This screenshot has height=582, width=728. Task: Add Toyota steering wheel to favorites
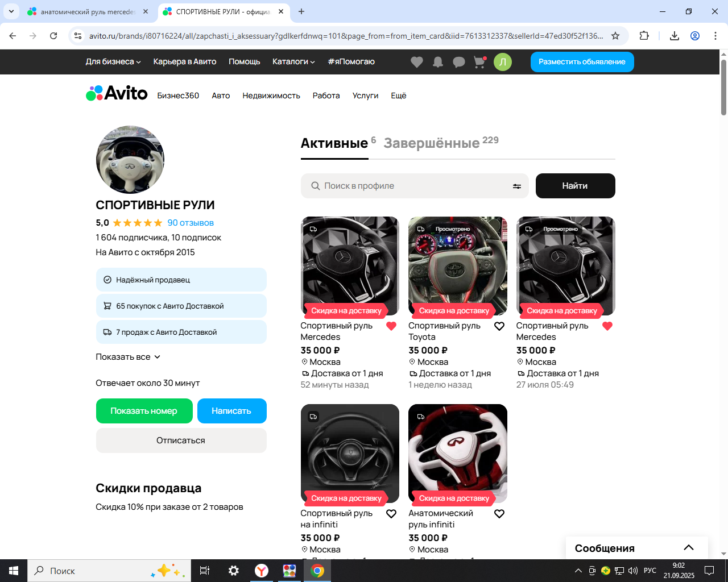click(x=499, y=326)
